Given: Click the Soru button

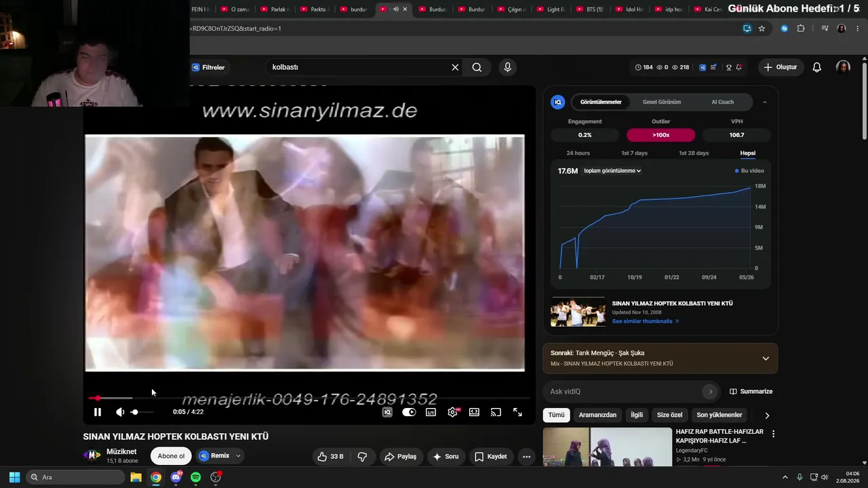Looking at the screenshot, I should click(446, 457).
